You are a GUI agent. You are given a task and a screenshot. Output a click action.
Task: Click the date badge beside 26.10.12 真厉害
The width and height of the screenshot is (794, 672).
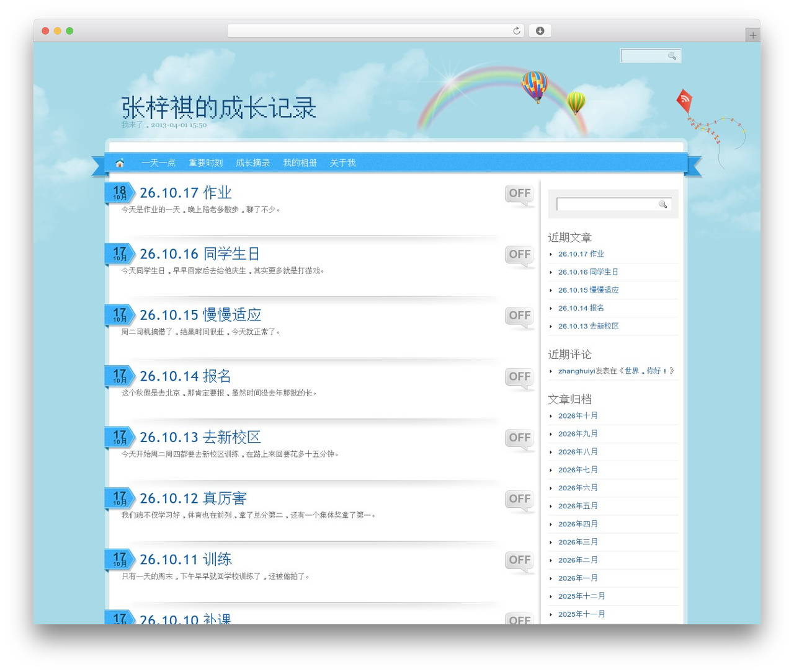[120, 498]
